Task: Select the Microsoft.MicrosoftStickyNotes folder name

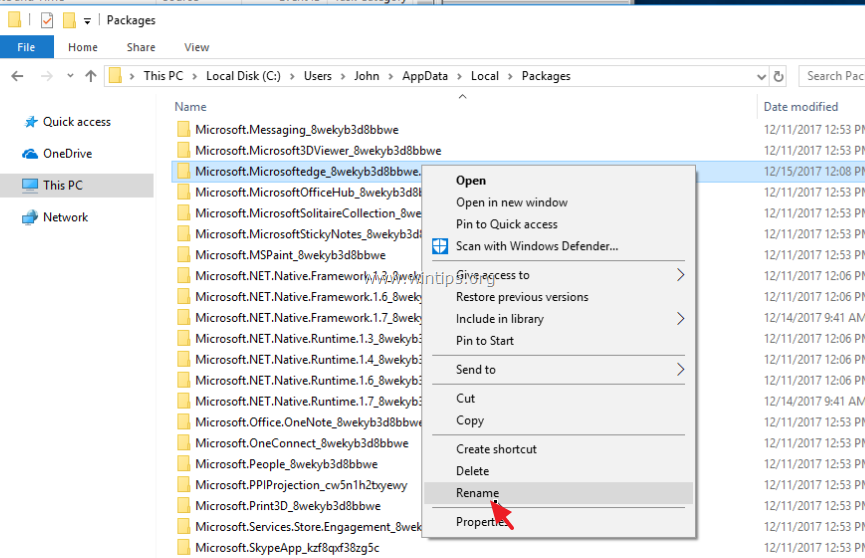Action: click(x=308, y=234)
